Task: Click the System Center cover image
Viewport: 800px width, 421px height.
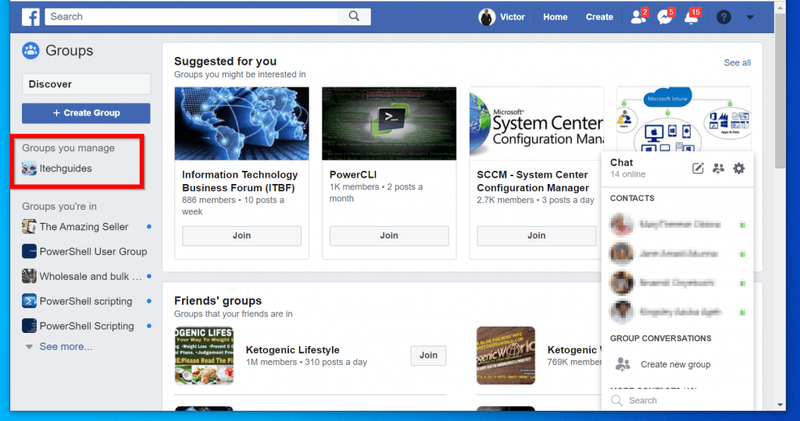Action: (x=536, y=123)
